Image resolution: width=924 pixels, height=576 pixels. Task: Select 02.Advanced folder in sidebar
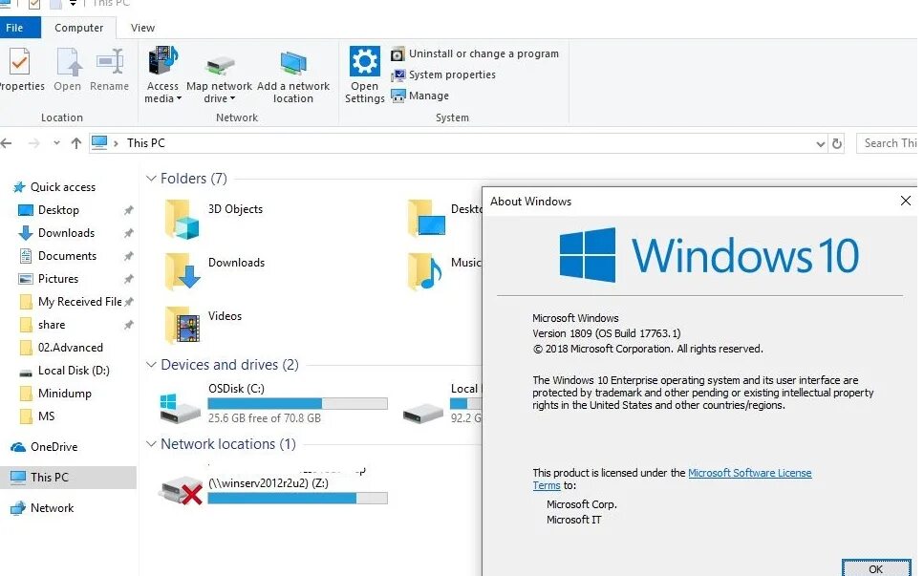70,348
